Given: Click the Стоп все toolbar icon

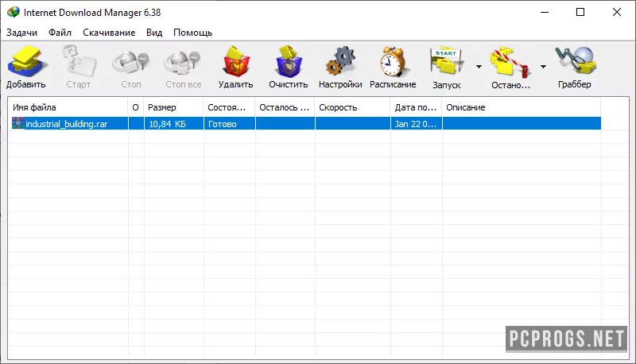Looking at the screenshot, I should point(183,63).
